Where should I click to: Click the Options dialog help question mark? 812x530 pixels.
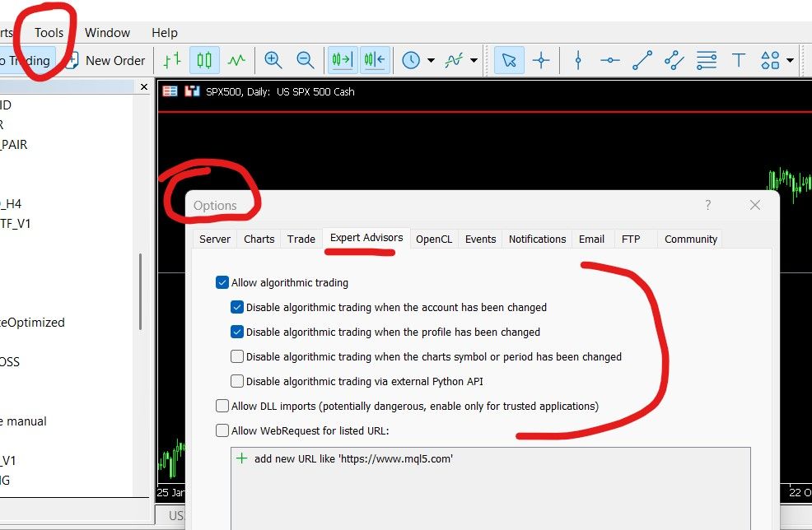point(708,205)
